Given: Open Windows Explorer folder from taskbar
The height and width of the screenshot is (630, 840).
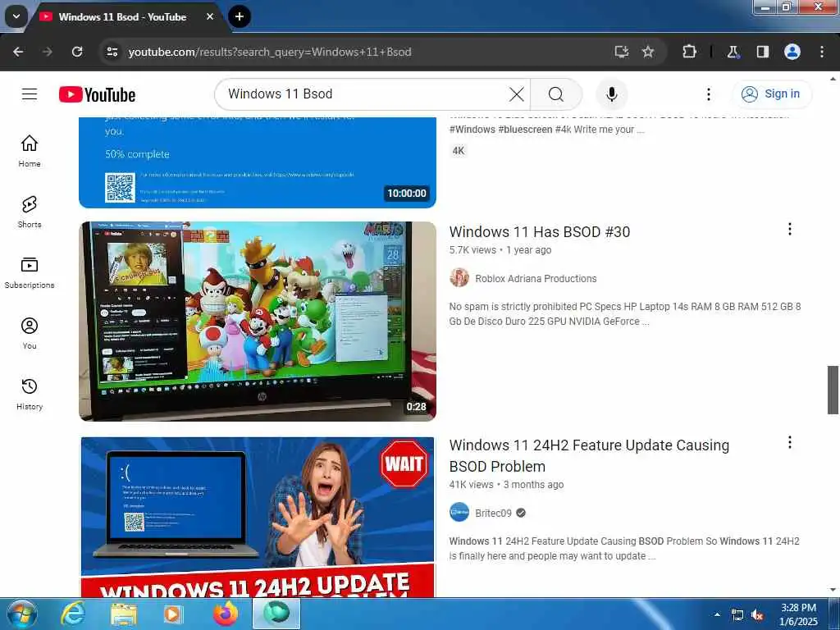Looking at the screenshot, I should pyautogui.click(x=124, y=614).
